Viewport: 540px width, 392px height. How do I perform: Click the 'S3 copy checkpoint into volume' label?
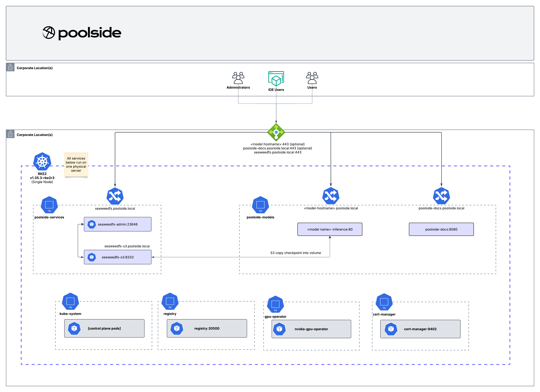pyautogui.click(x=296, y=253)
